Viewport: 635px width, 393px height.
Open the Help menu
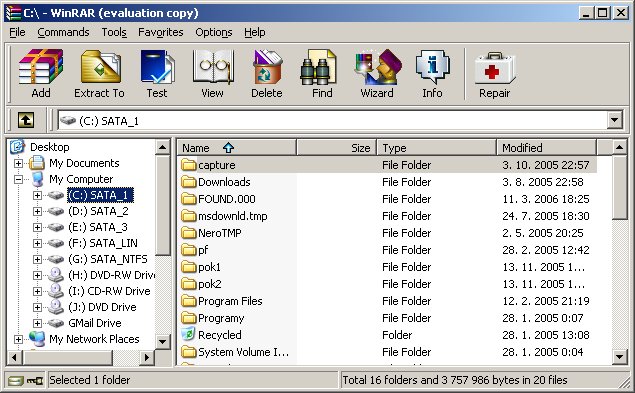255,32
